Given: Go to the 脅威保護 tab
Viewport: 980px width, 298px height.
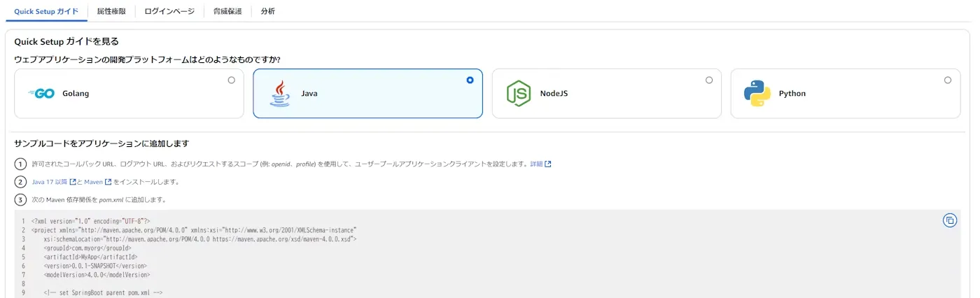Looking at the screenshot, I should click(x=227, y=11).
